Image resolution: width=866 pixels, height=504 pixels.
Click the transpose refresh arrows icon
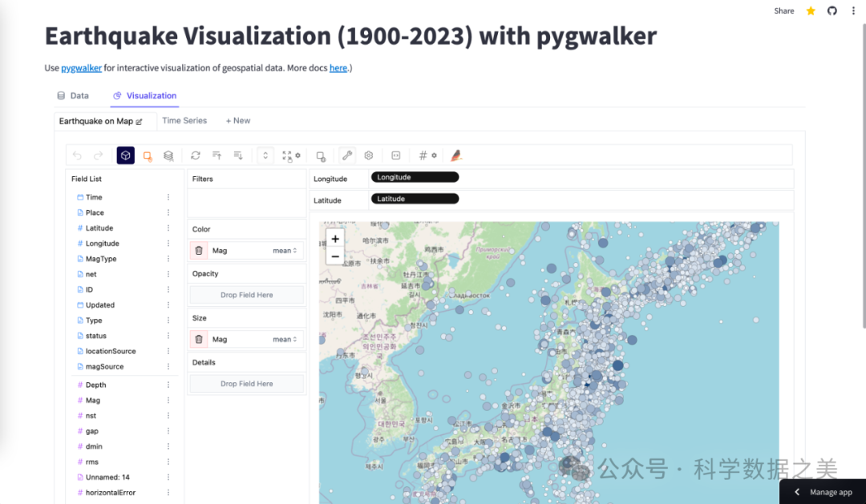196,155
